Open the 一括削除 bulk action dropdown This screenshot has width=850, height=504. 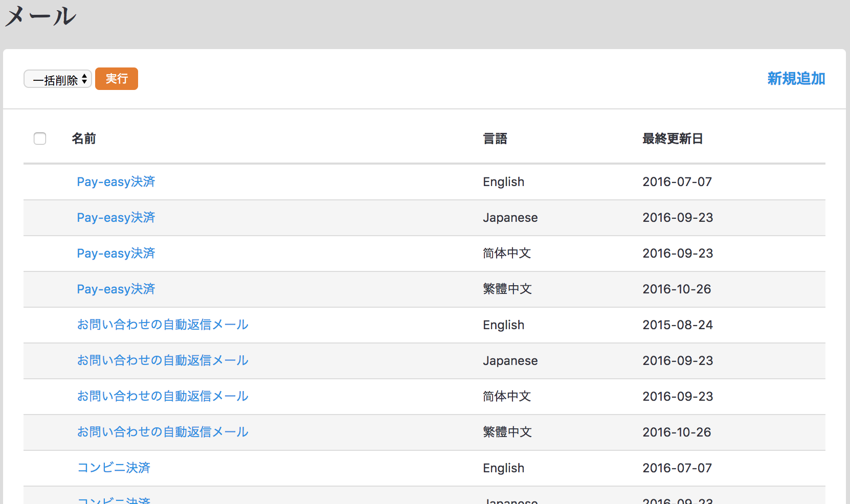(58, 79)
